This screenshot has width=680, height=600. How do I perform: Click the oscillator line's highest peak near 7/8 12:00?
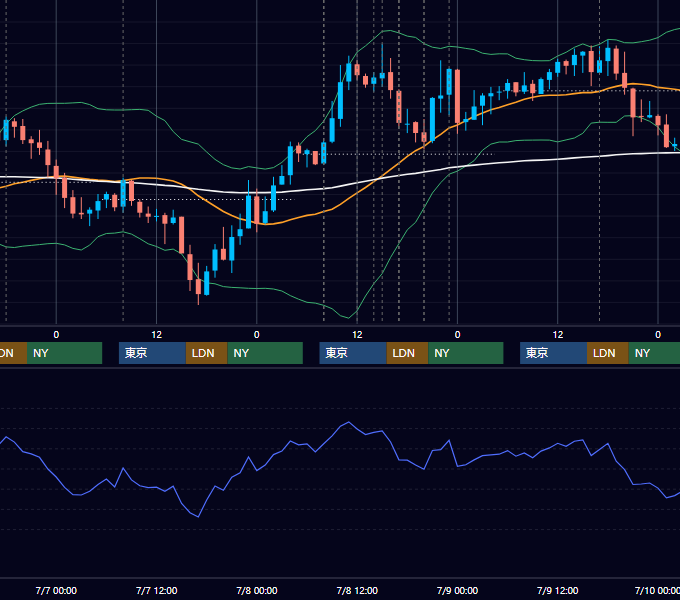349,422
